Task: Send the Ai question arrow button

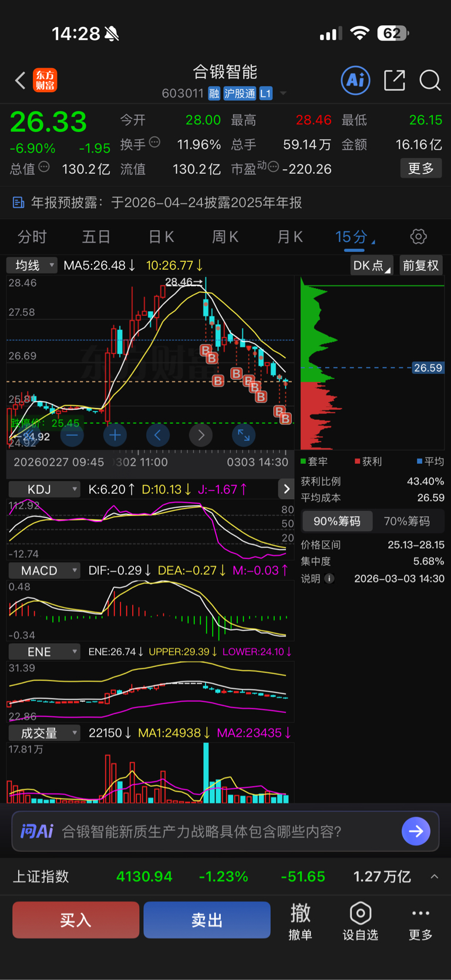Action: (x=416, y=831)
